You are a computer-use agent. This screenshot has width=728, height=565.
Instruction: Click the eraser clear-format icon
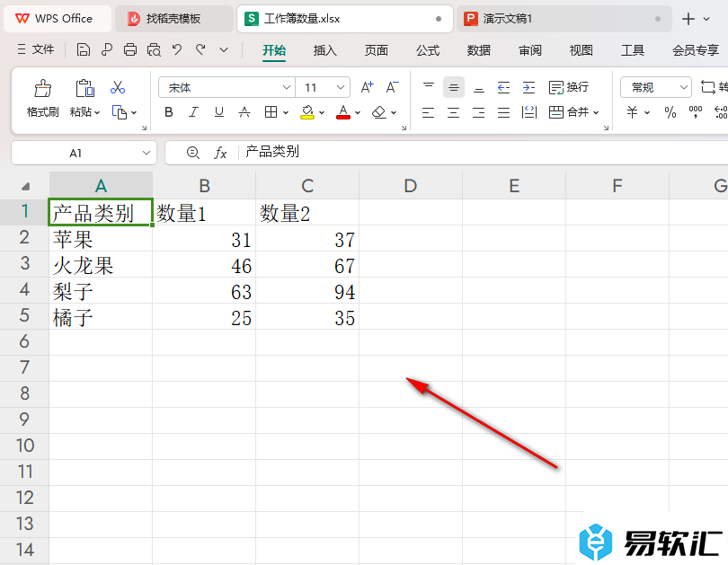click(x=379, y=112)
